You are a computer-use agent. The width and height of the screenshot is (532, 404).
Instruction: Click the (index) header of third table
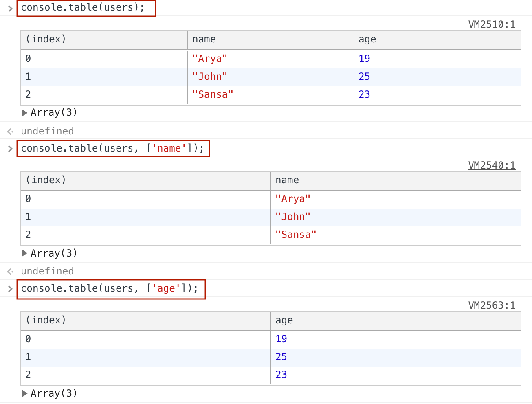coord(146,321)
